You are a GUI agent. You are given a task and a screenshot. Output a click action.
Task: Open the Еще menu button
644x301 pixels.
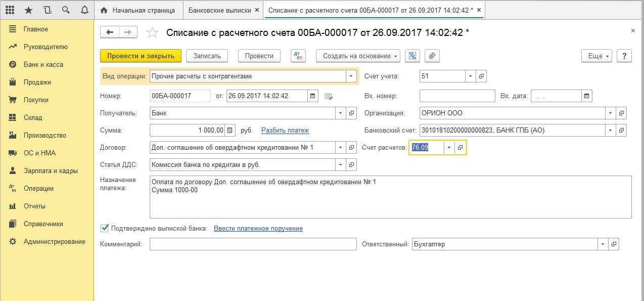(x=599, y=56)
